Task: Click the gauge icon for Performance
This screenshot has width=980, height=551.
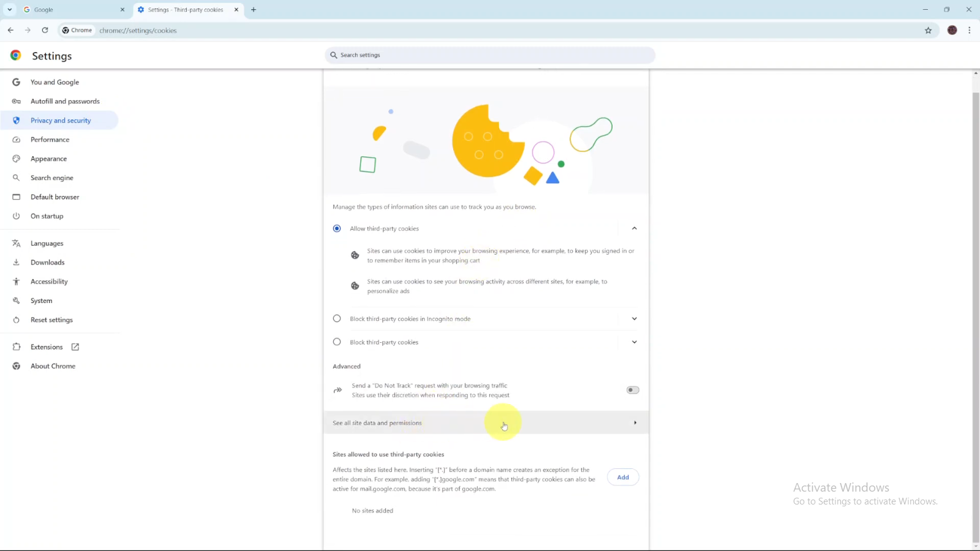Action: [x=17, y=140]
